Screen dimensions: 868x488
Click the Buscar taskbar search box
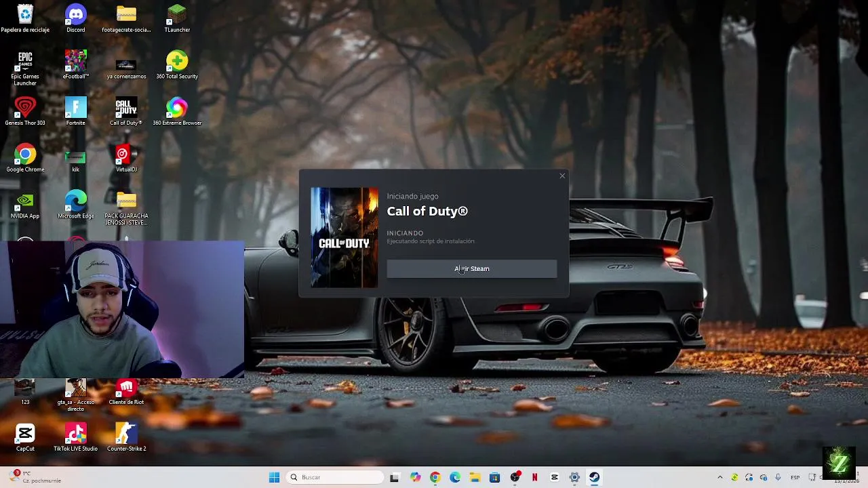pos(336,477)
